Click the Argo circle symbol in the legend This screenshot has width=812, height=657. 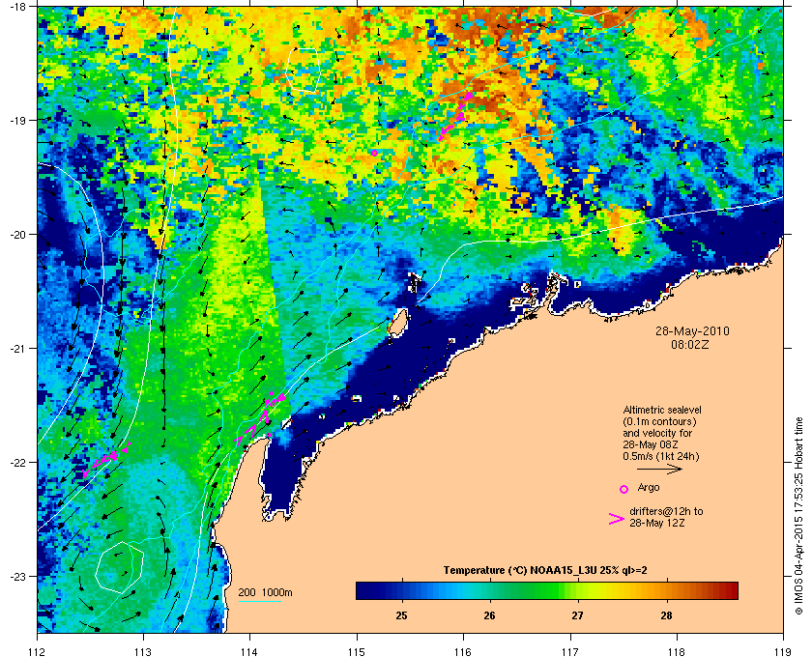624,489
